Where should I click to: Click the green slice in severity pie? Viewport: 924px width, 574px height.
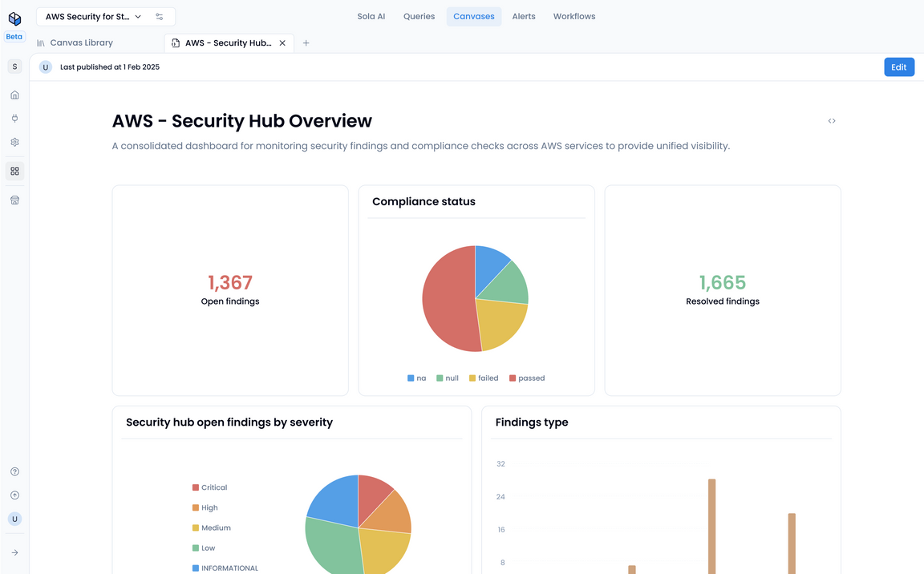pos(333,548)
